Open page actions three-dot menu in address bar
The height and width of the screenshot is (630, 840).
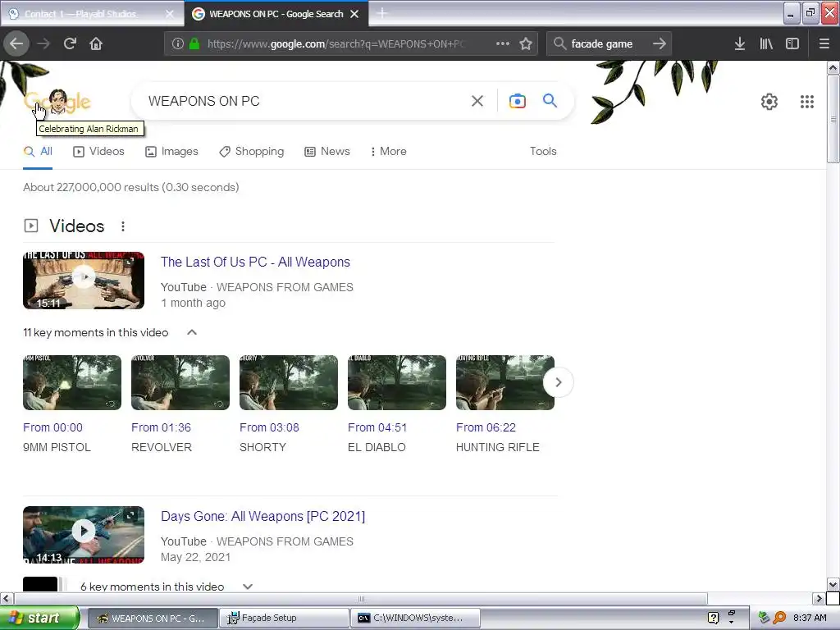pyautogui.click(x=503, y=43)
